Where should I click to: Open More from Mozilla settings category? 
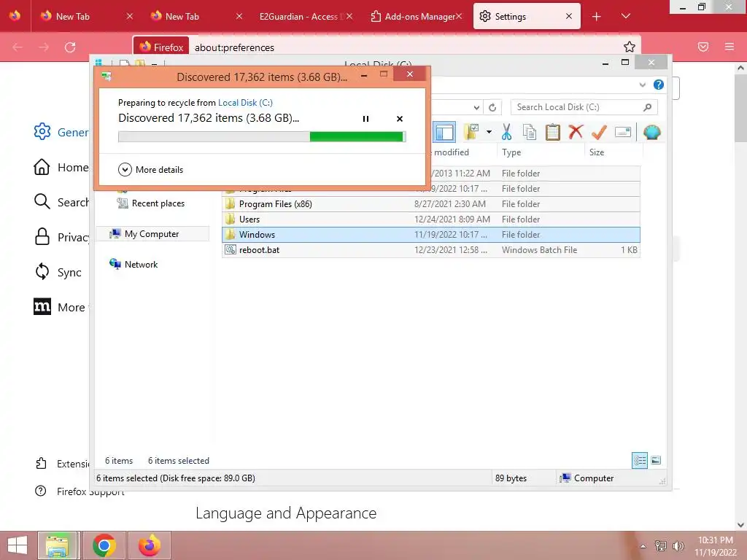point(61,307)
